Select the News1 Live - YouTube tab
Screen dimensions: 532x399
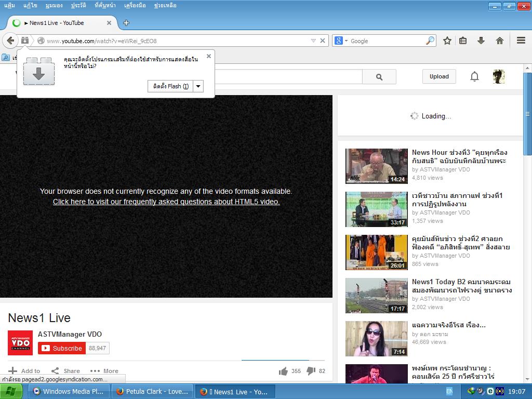coord(62,23)
